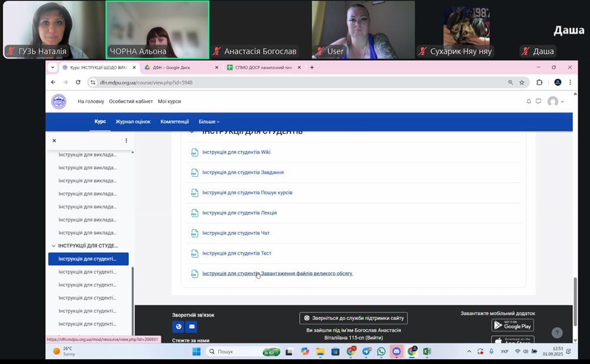The width and height of the screenshot is (590, 364).
Task: Expand the Більше dropdown menu
Action: [x=209, y=122]
